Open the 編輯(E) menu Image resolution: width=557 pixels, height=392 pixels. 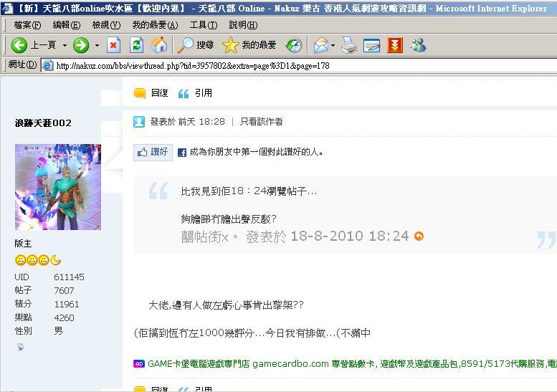click(x=67, y=25)
